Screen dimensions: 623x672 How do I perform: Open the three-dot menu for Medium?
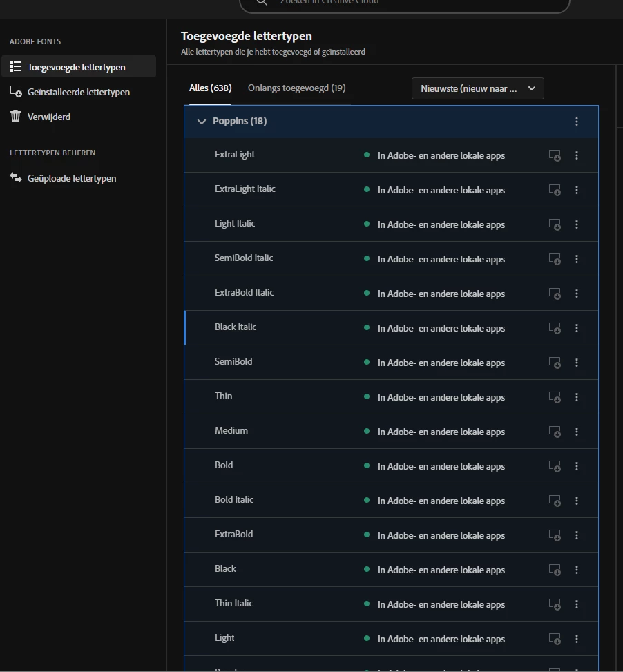coord(576,432)
